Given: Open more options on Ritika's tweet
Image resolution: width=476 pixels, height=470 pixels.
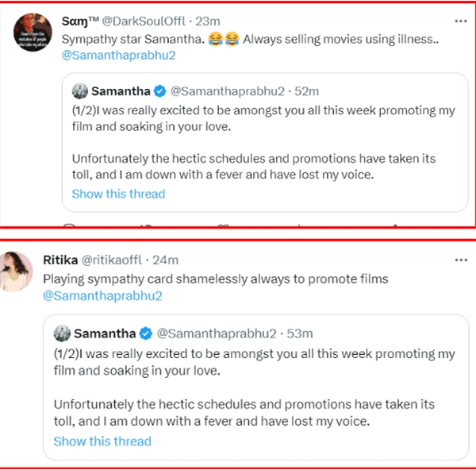Looking at the screenshot, I should click(460, 260).
